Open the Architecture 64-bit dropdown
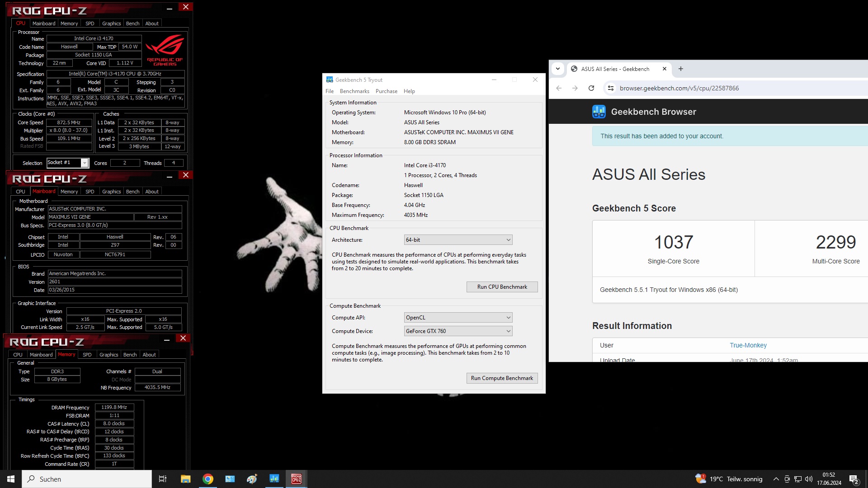The image size is (868, 488). (x=458, y=240)
